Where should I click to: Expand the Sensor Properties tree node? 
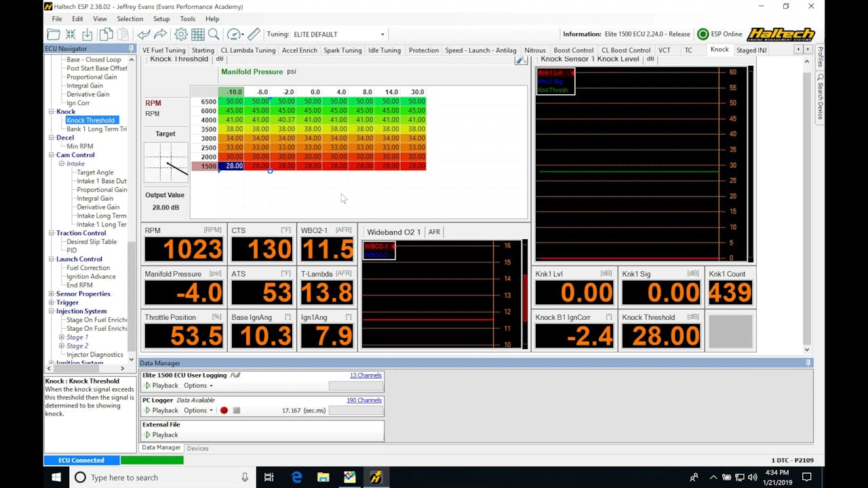52,294
